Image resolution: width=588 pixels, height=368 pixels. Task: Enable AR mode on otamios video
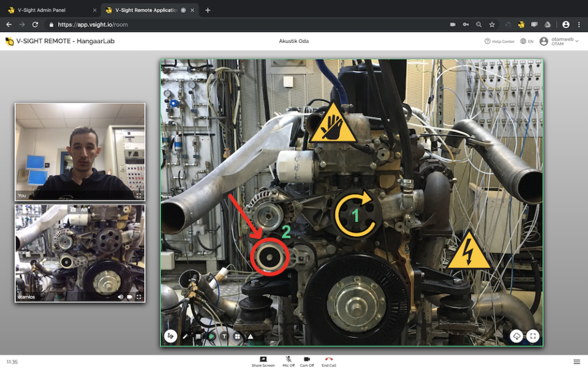pos(85,210)
